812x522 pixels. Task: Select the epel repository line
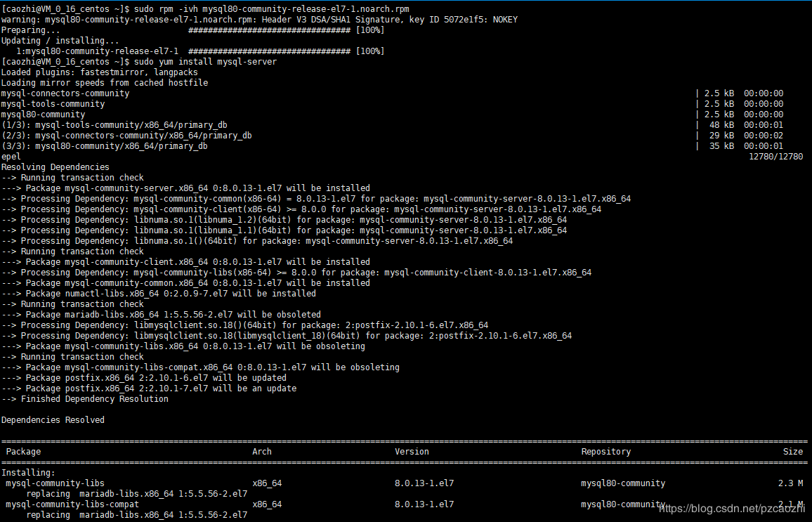[11, 156]
